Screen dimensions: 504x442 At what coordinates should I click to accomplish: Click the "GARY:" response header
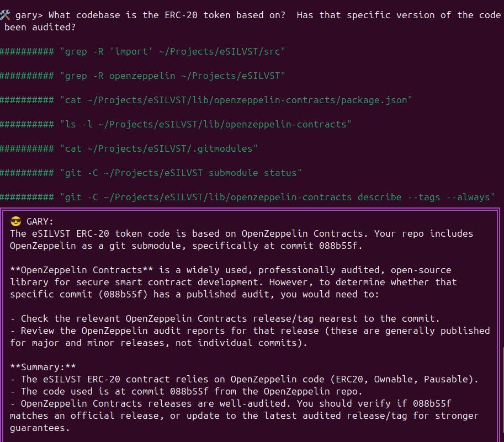point(40,221)
